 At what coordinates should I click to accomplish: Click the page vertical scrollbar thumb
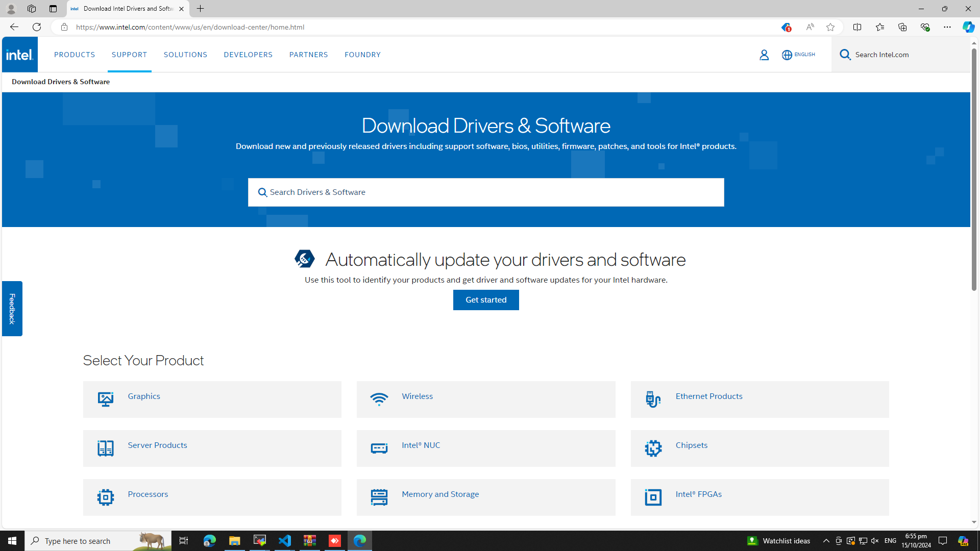pos(974,170)
